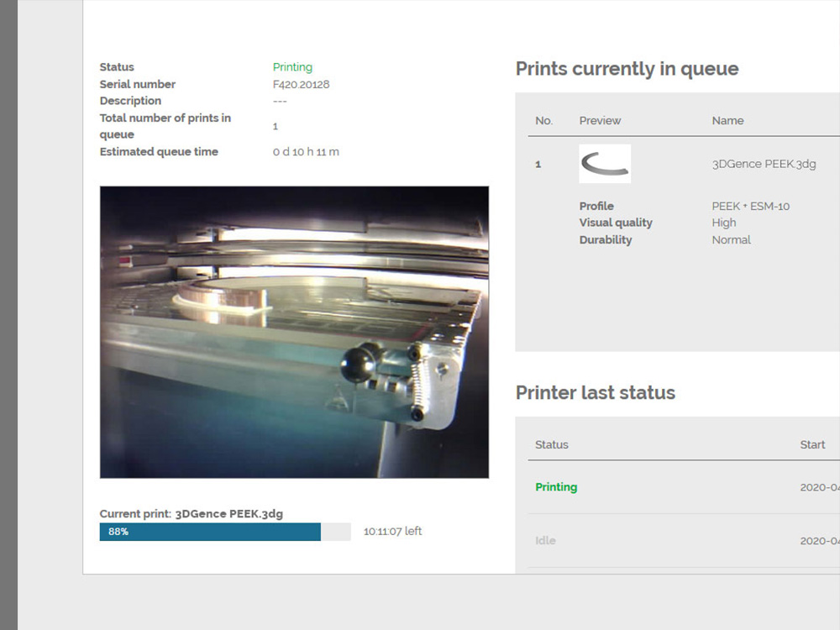Click the Start column header
This screenshot has height=630, width=840.
pos(812,445)
